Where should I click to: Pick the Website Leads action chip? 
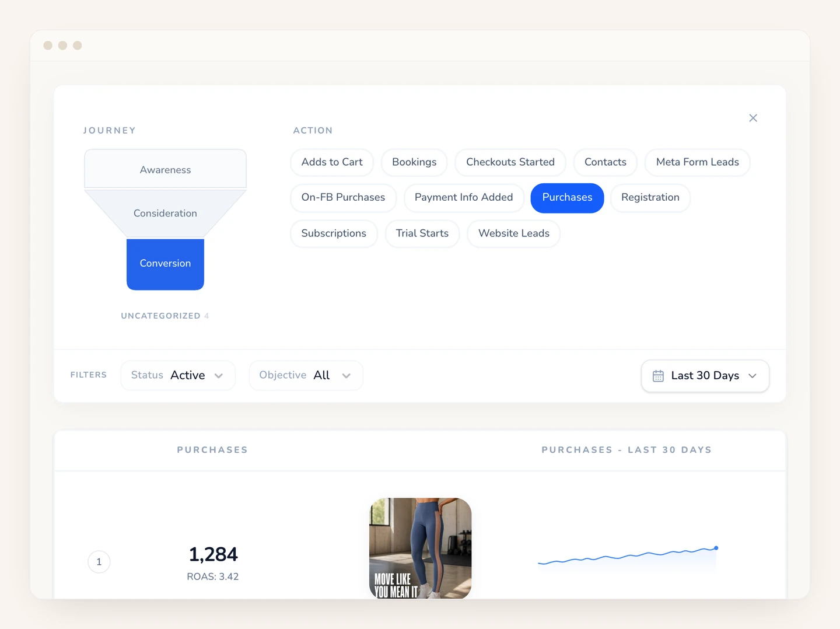tap(514, 233)
